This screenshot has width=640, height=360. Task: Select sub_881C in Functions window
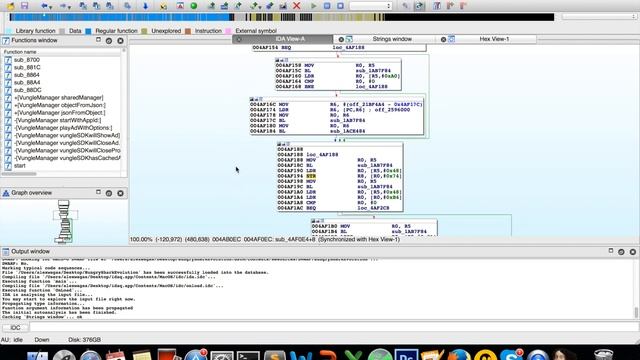(27, 67)
